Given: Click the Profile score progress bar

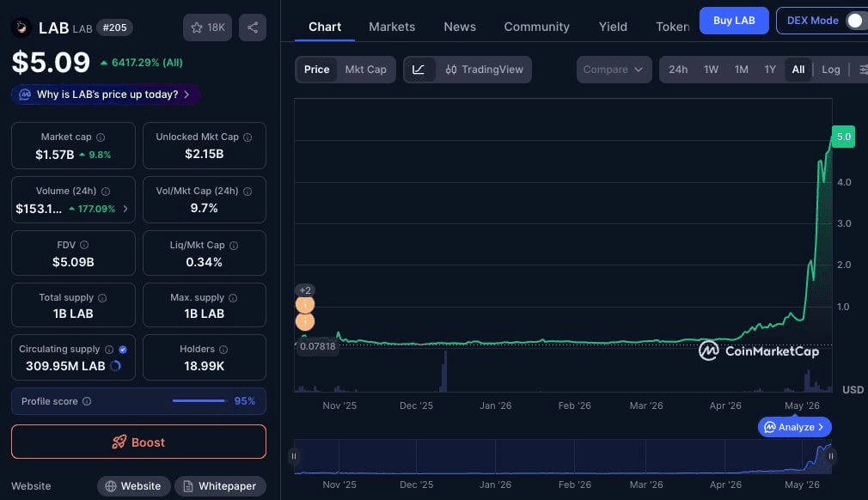Looking at the screenshot, I should [x=199, y=401].
